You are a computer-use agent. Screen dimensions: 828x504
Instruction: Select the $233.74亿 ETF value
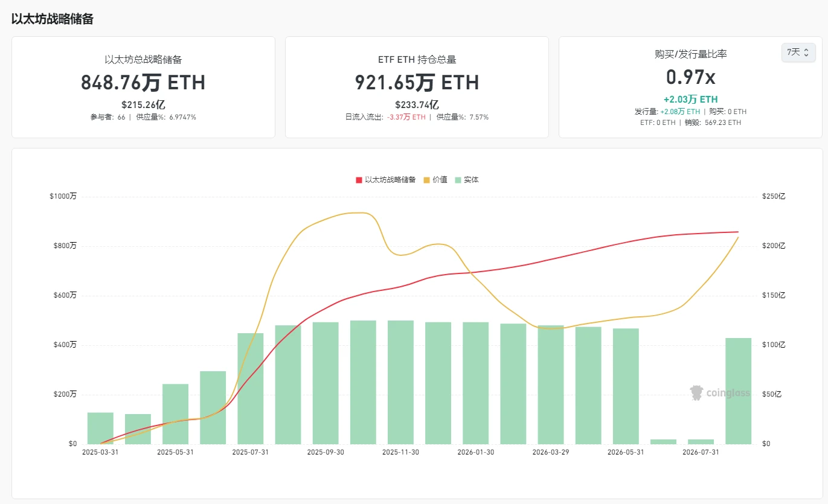click(417, 104)
